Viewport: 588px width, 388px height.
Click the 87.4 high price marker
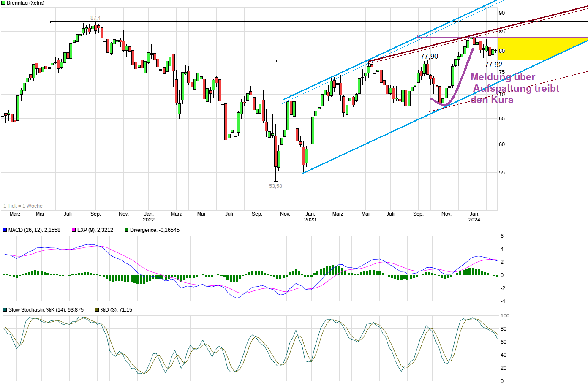pos(95,18)
